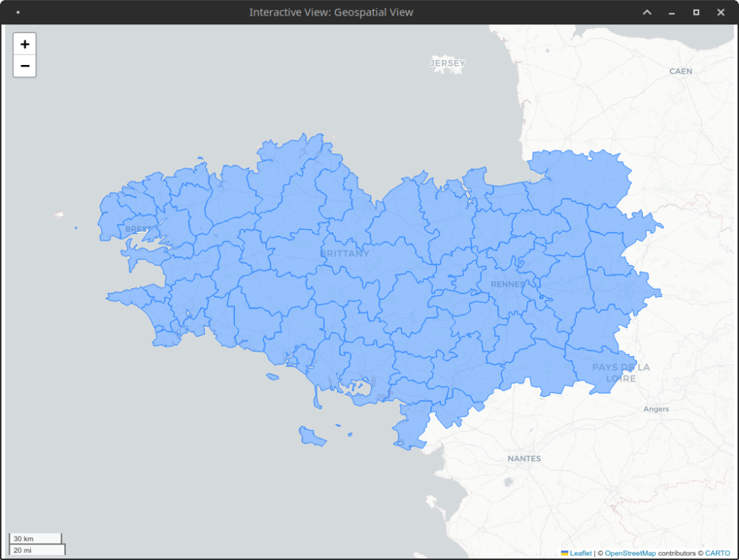Open the Leaflet attribution link

click(580, 553)
